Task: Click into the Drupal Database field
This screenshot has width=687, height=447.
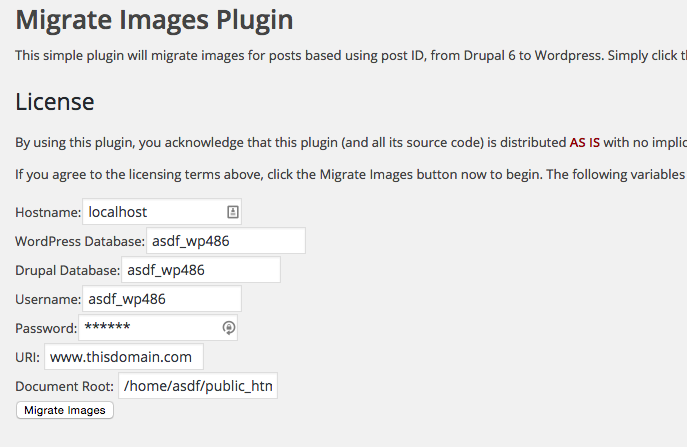Action: point(201,270)
